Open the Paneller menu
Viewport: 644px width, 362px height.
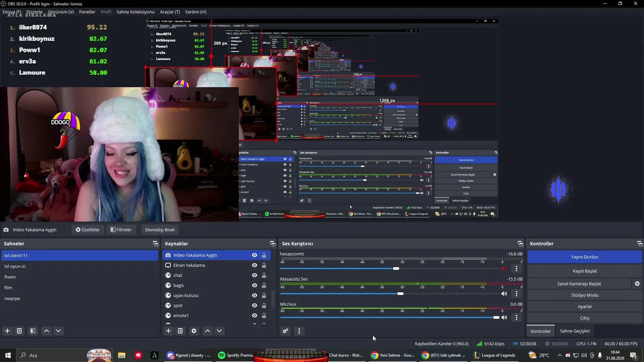coord(87,12)
